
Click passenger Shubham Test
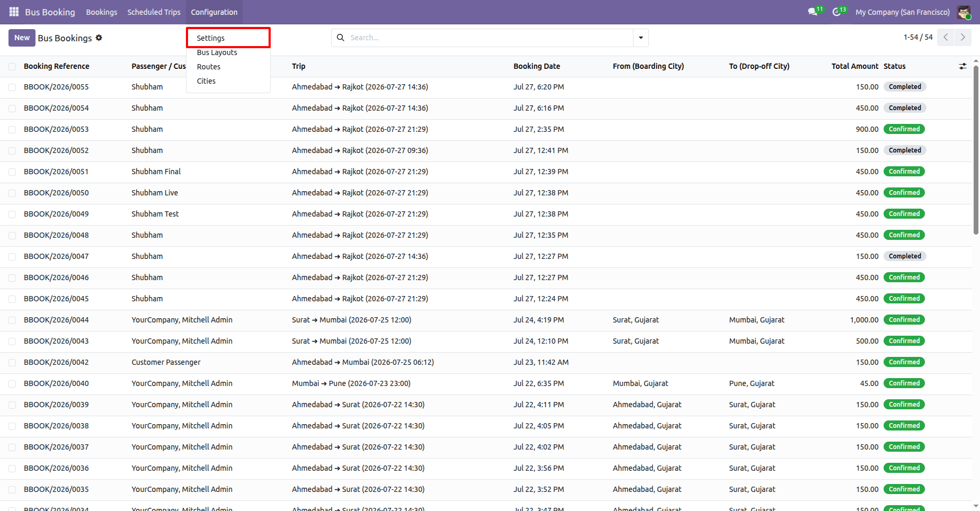tap(155, 214)
